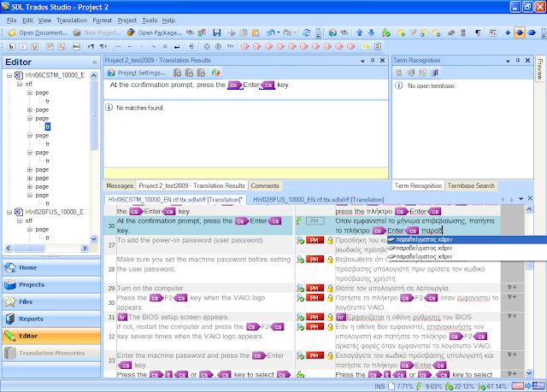Click the blue up arrow toolbar icon
The image size is (547, 392).
pyautogui.click(x=359, y=32)
